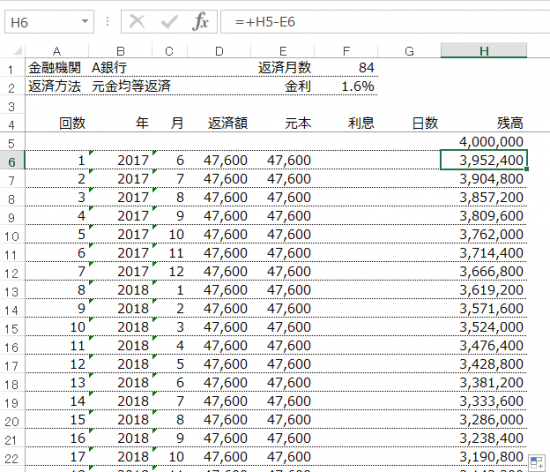Expand the Name Box dropdown arrow
Image resolution: width=550 pixels, height=472 pixels.
tap(85, 21)
